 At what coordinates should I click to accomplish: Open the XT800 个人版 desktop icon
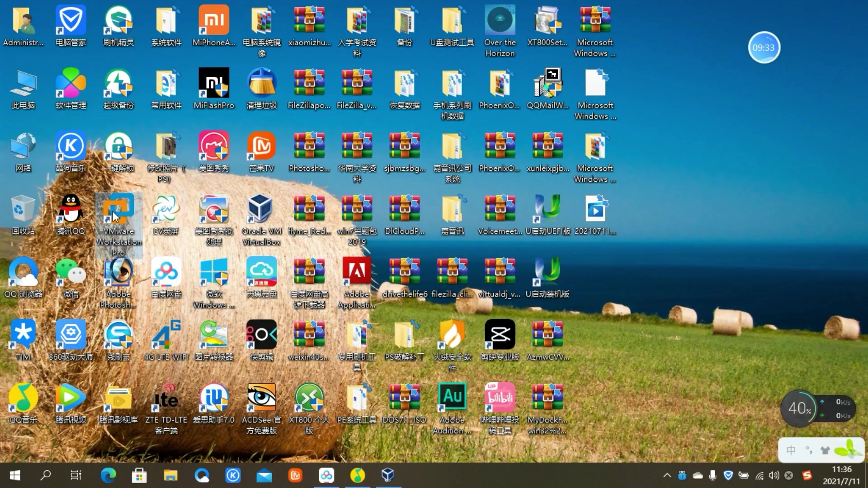pyautogui.click(x=309, y=408)
